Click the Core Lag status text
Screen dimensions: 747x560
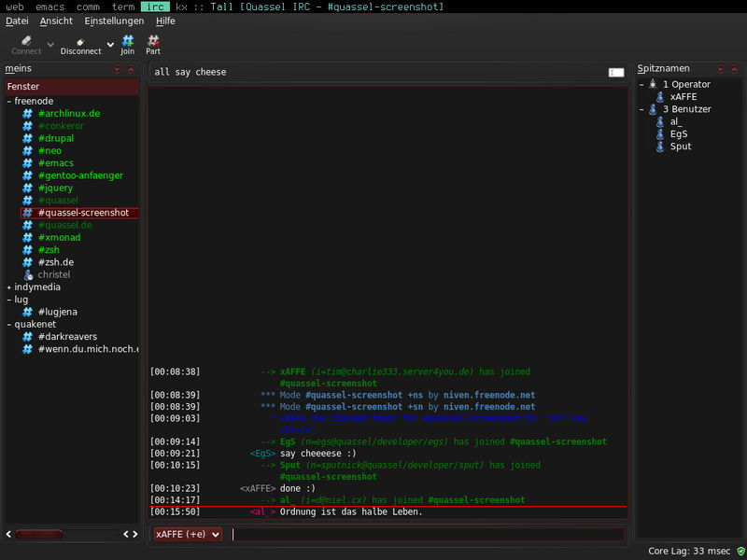pyautogui.click(x=689, y=551)
